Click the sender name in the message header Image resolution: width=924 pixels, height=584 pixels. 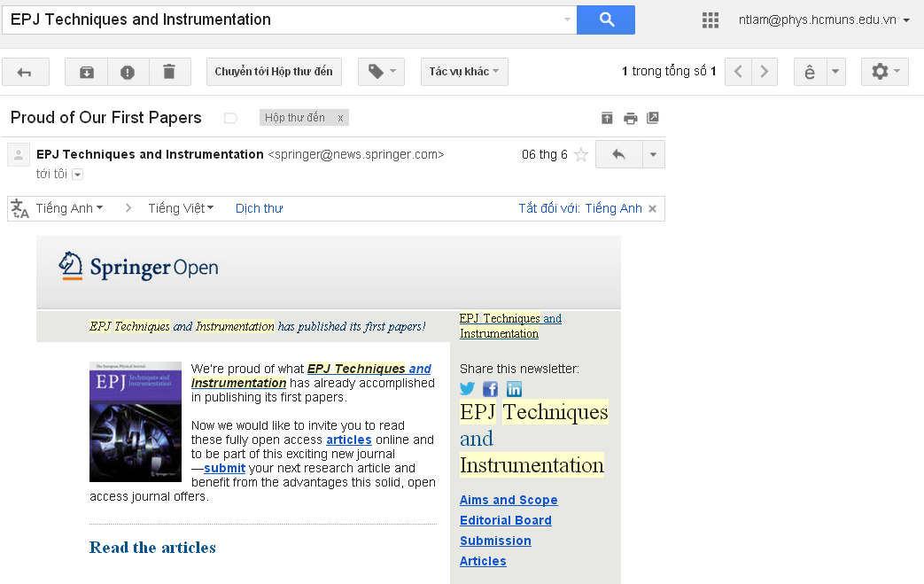[150, 154]
